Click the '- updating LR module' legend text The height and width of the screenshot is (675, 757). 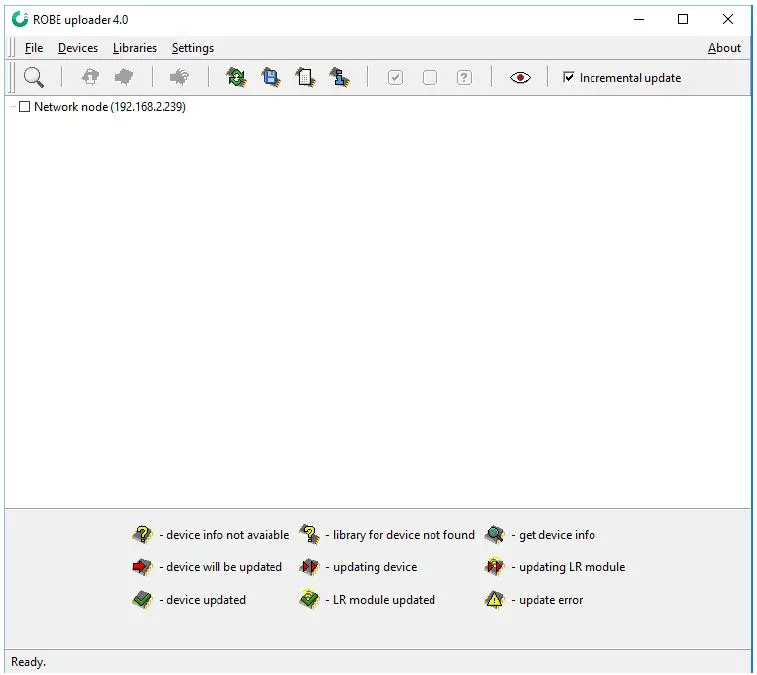coord(568,567)
